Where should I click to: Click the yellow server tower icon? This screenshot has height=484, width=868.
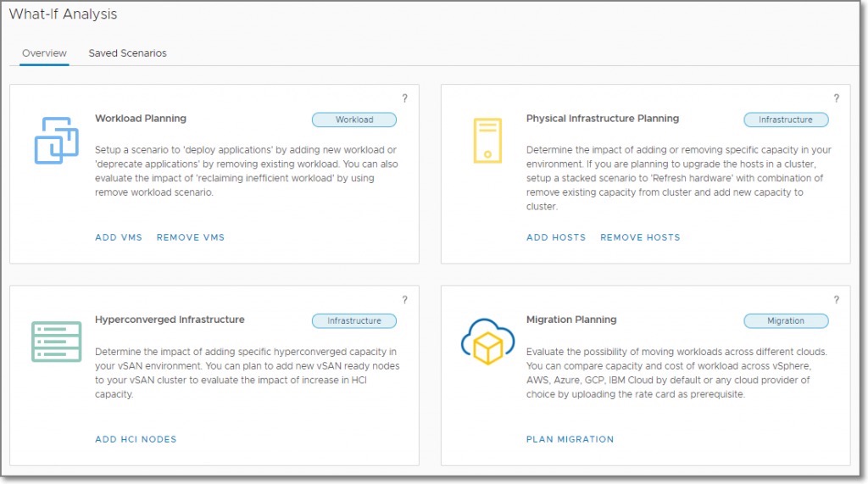click(487, 141)
